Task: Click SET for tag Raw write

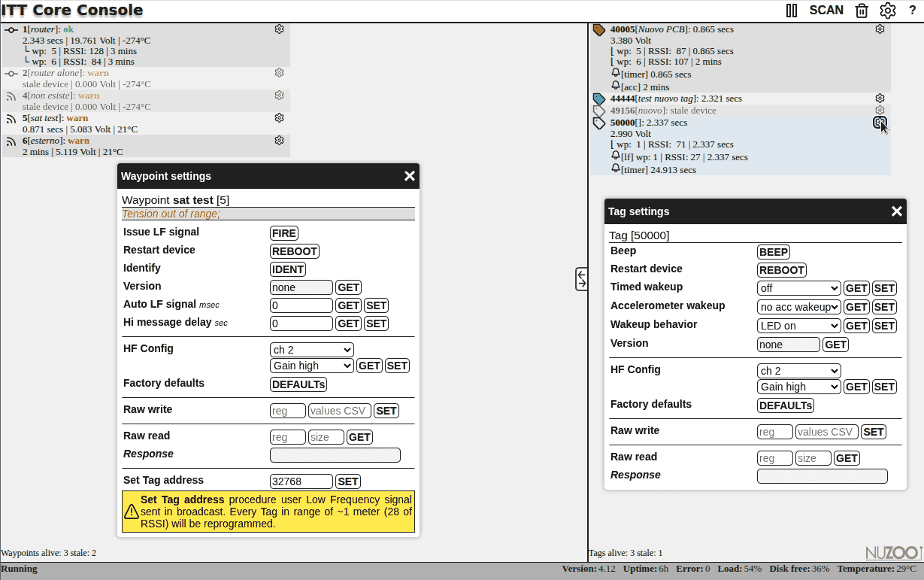Action: pos(874,432)
